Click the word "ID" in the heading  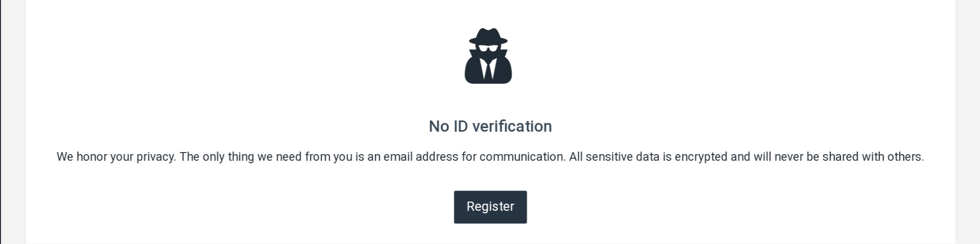(460, 126)
